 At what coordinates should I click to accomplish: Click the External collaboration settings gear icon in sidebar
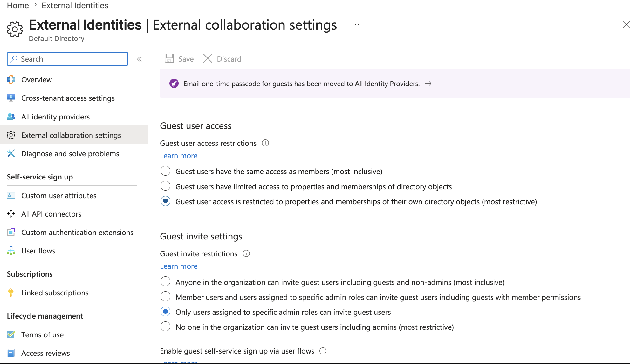click(x=11, y=135)
